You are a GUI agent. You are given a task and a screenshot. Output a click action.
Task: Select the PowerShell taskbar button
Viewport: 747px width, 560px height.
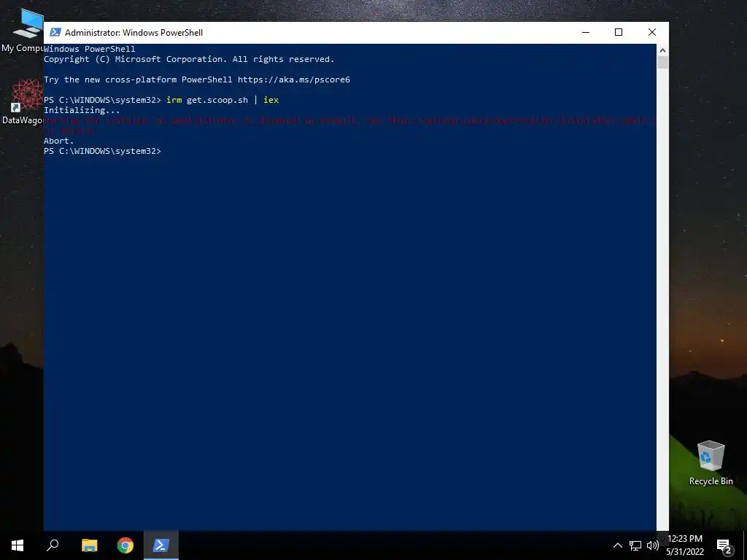pos(161,545)
